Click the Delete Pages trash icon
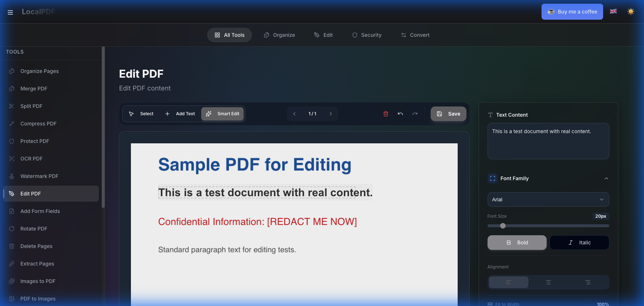This screenshot has width=644, height=306. [x=12, y=246]
